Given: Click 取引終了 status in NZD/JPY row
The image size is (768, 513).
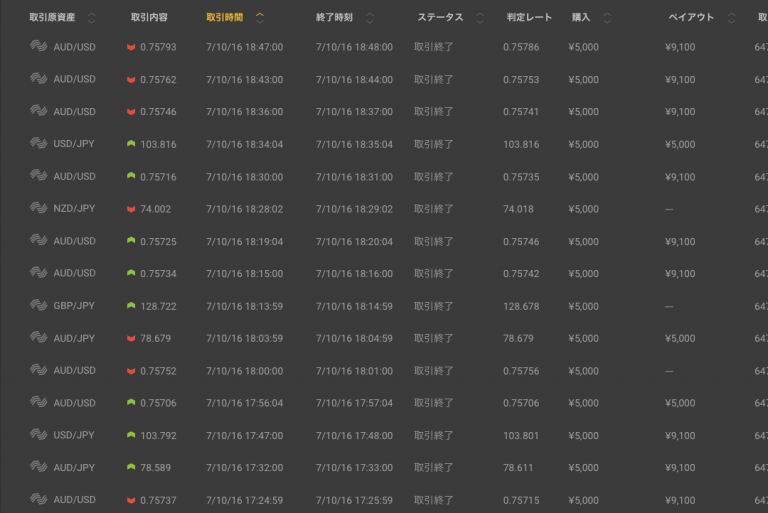Looking at the screenshot, I should pyautogui.click(x=434, y=209).
